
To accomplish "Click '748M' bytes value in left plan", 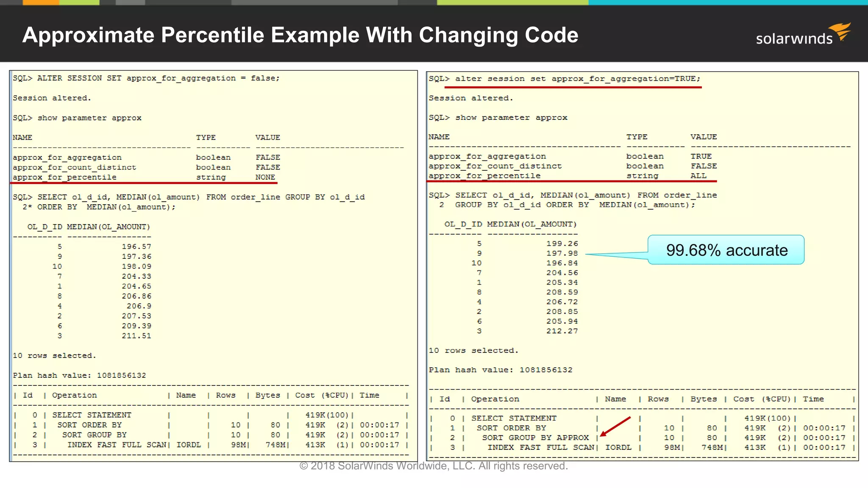I will pyautogui.click(x=275, y=445).
